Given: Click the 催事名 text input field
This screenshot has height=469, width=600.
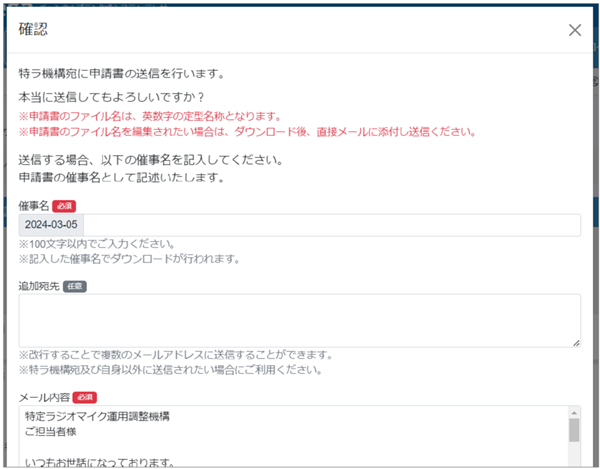Looking at the screenshot, I should (x=330, y=225).
